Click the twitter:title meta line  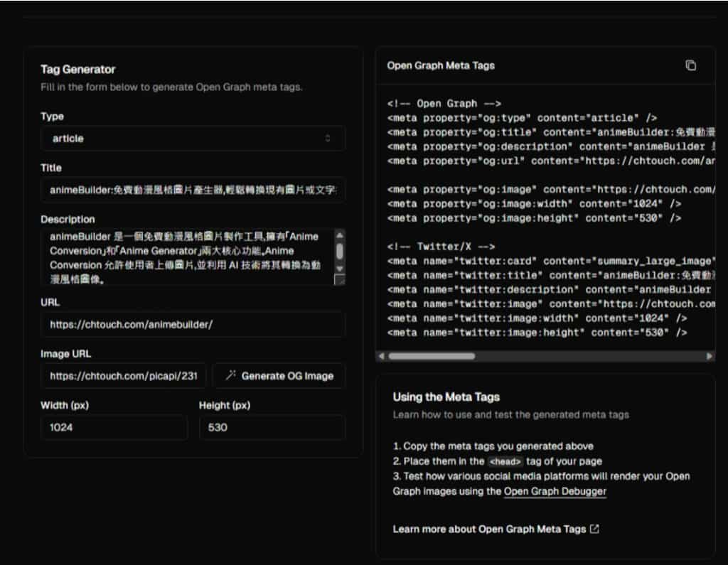(551, 275)
